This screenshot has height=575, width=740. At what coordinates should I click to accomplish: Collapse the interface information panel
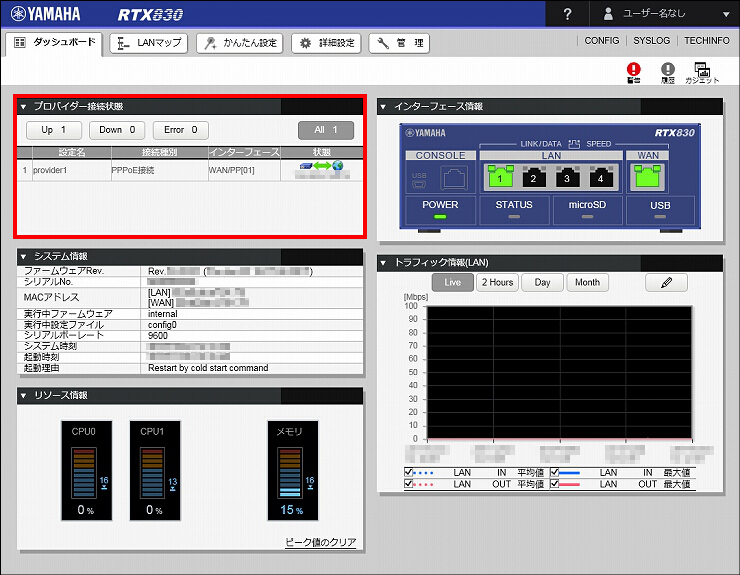(x=383, y=107)
